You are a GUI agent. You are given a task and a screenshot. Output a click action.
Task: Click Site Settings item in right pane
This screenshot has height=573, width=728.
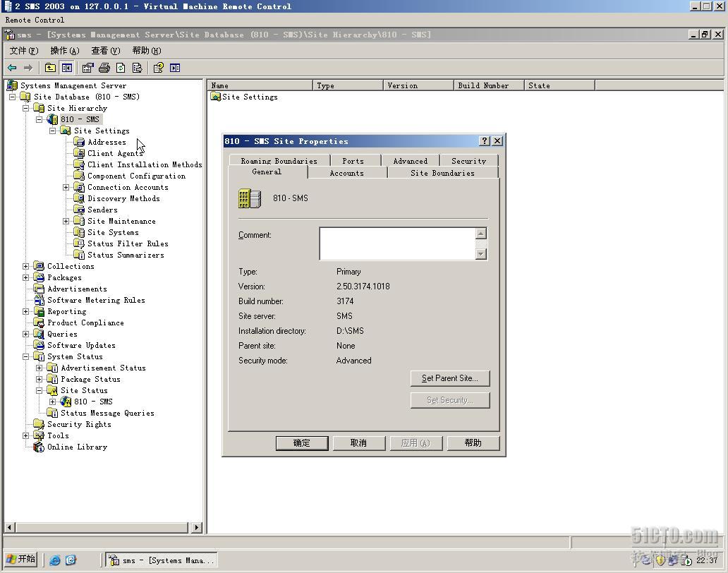point(249,97)
